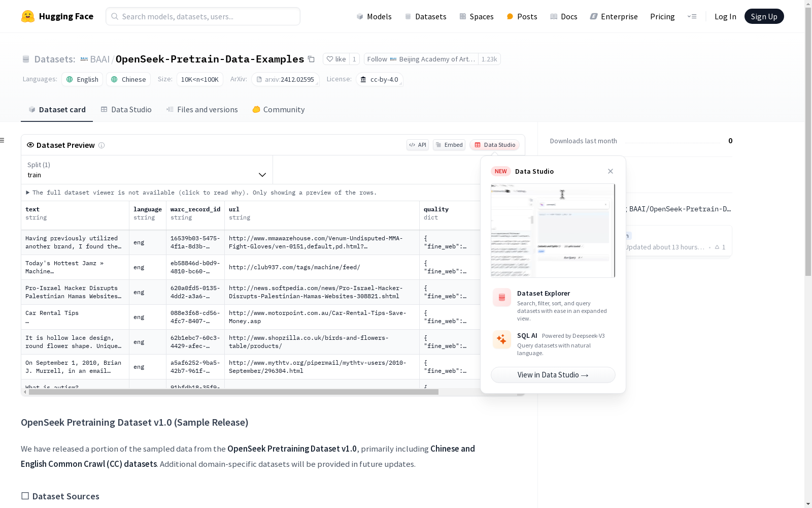Click the Downloads last month label

pyautogui.click(x=584, y=141)
